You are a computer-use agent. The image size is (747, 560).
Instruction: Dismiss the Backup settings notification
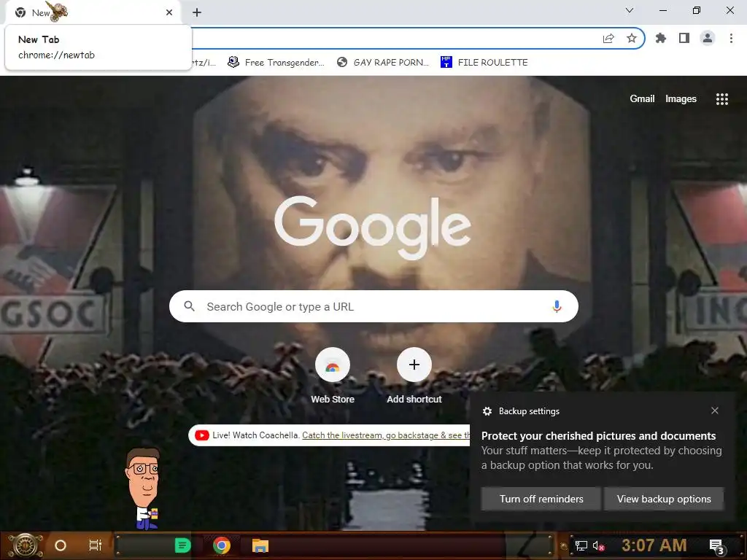[715, 411]
